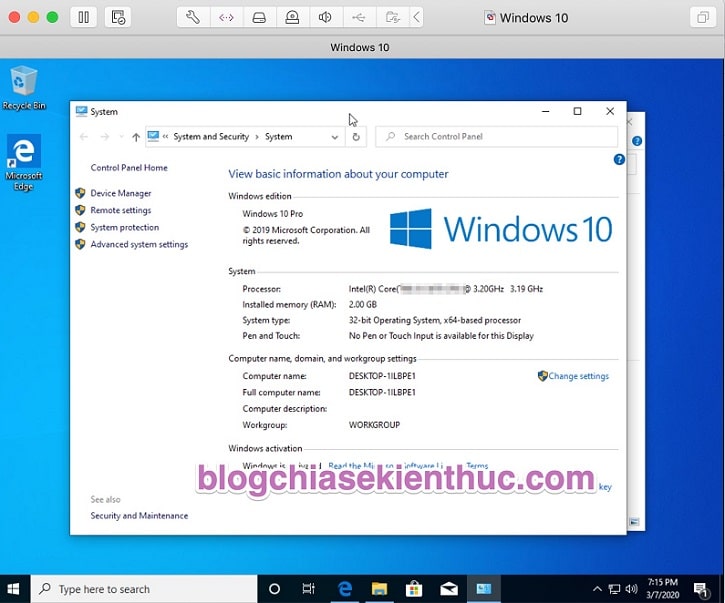
Task: Open Microsoft Store from the taskbar
Action: pos(414,589)
